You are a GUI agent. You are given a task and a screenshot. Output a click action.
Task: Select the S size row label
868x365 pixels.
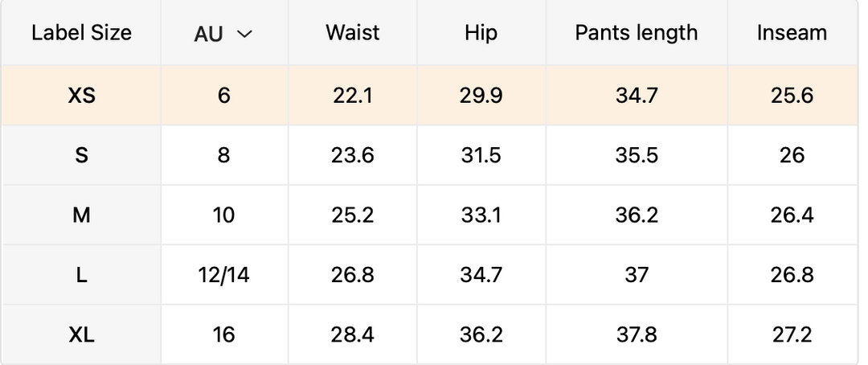click(81, 155)
